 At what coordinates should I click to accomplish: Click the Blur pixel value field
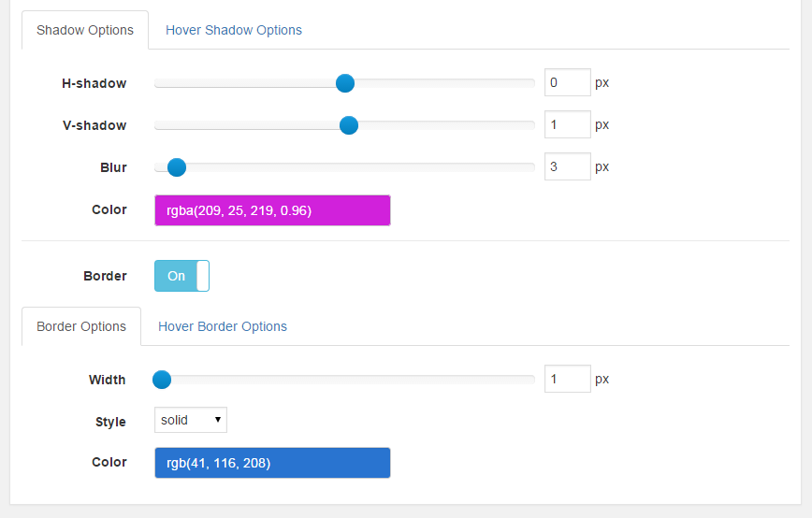[568, 166]
